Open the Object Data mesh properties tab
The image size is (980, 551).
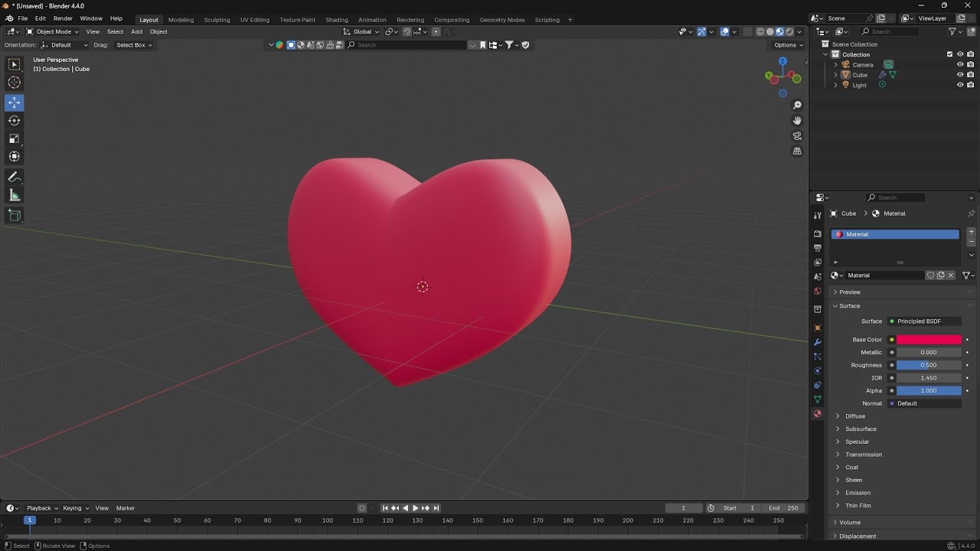coord(818,399)
